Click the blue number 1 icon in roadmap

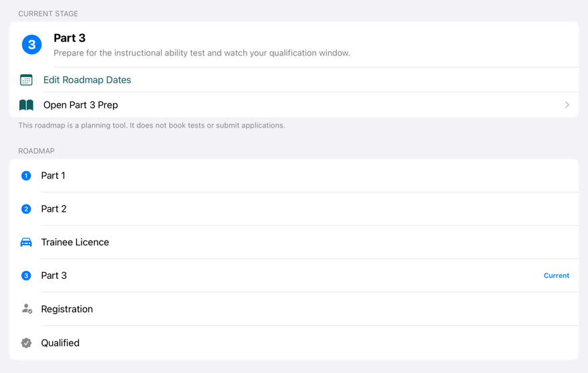26,176
